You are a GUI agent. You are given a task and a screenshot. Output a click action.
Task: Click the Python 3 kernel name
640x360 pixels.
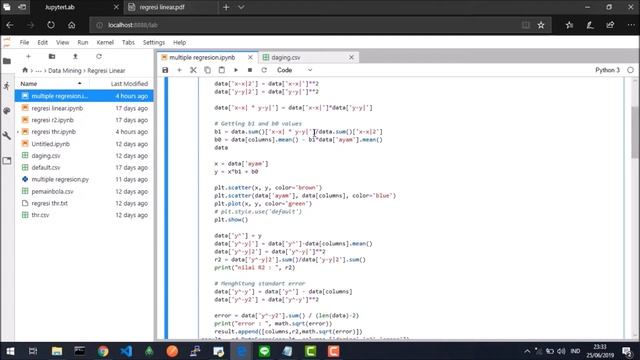[607, 70]
